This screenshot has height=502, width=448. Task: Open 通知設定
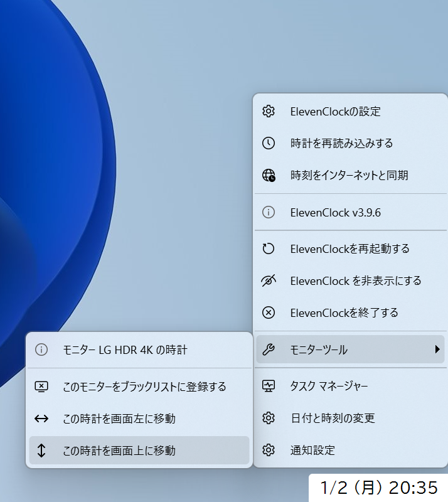tap(350, 450)
